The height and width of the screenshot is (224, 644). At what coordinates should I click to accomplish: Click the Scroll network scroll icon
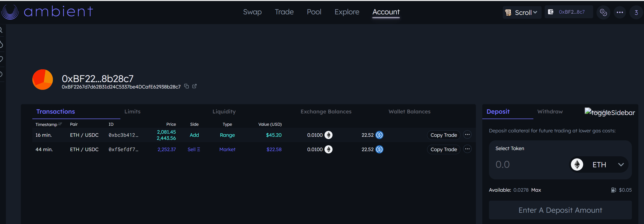click(x=508, y=13)
